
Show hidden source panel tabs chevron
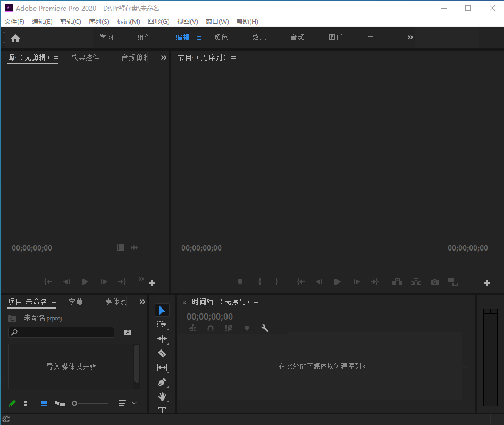(x=164, y=57)
